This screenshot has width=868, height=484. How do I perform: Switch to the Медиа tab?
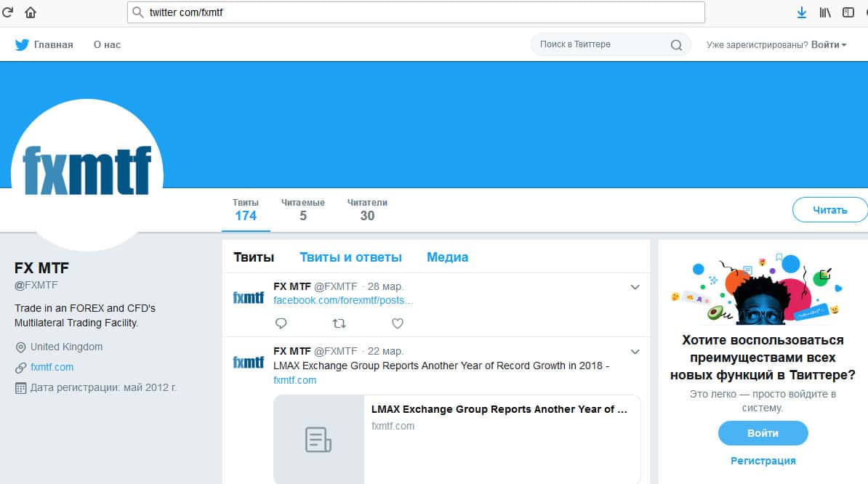[x=447, y=257]
